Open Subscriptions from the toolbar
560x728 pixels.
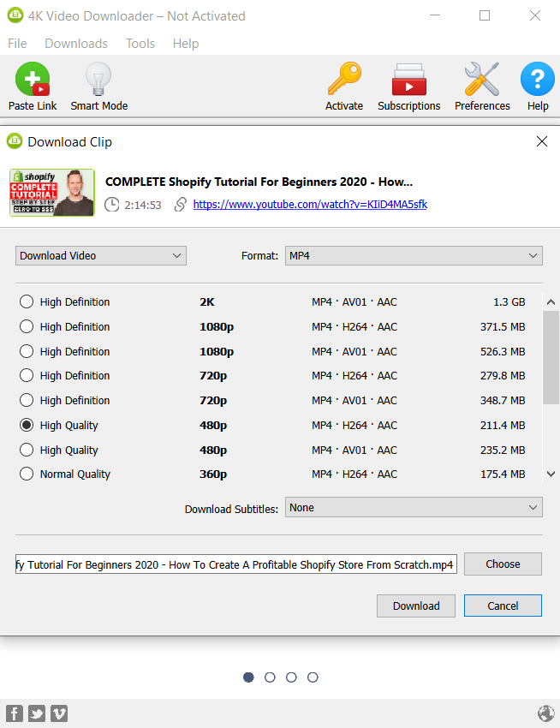(408, 81)
